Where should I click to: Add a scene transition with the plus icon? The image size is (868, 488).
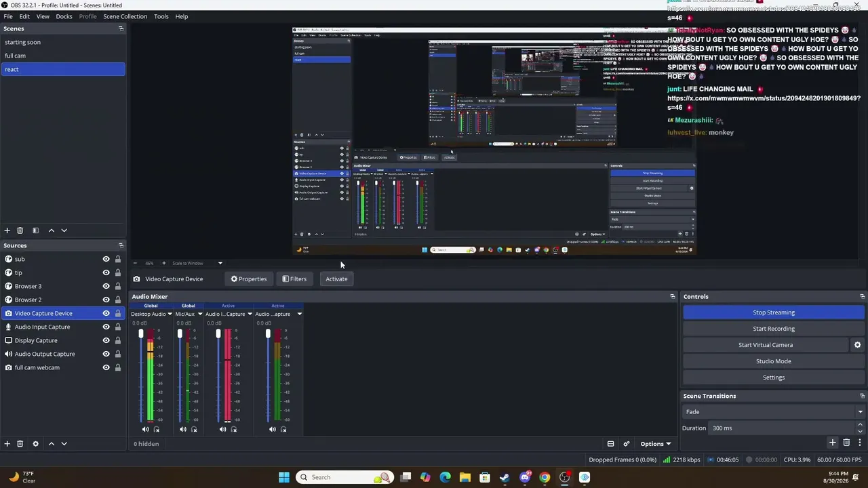833,443
